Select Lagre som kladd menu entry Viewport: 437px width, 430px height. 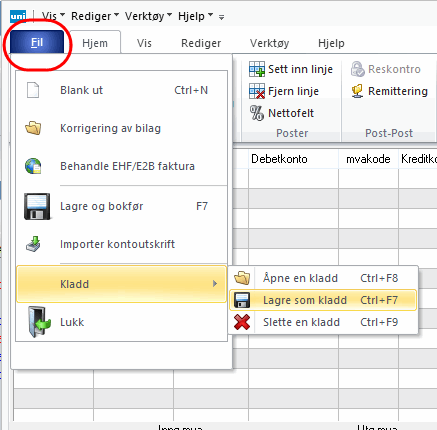(323, 300)
